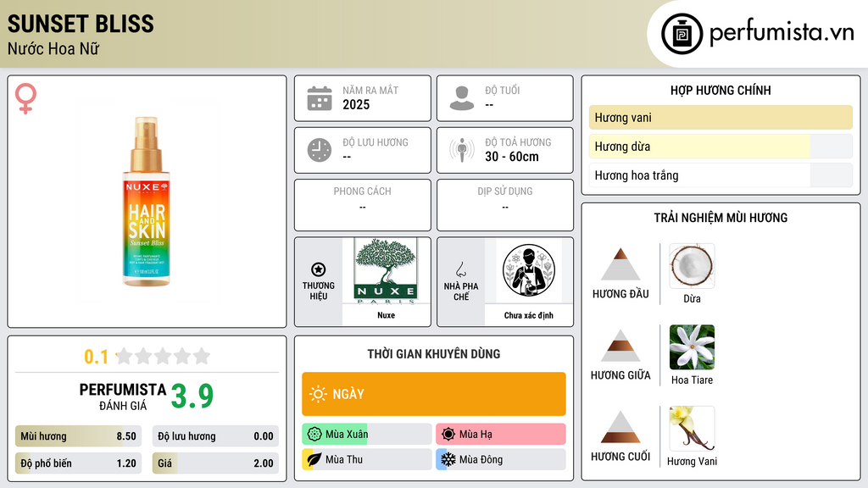Click the pink female gender symbol
Screen dimensions: 868x488
[25, 98]
